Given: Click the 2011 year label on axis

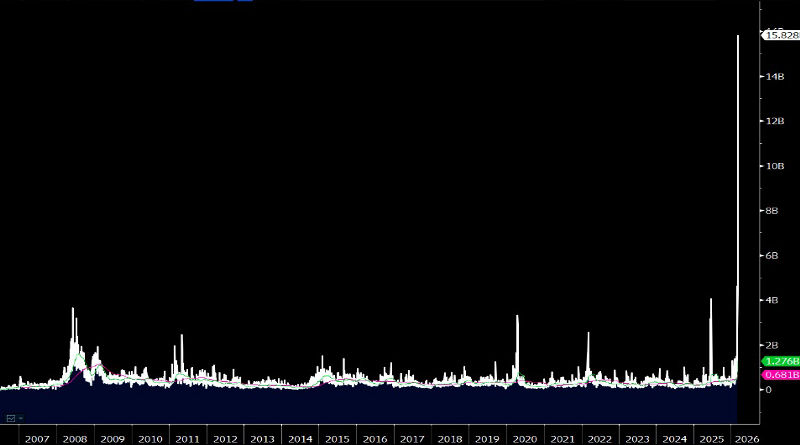Looking at the screenshot, I should (x=187, y=439).
